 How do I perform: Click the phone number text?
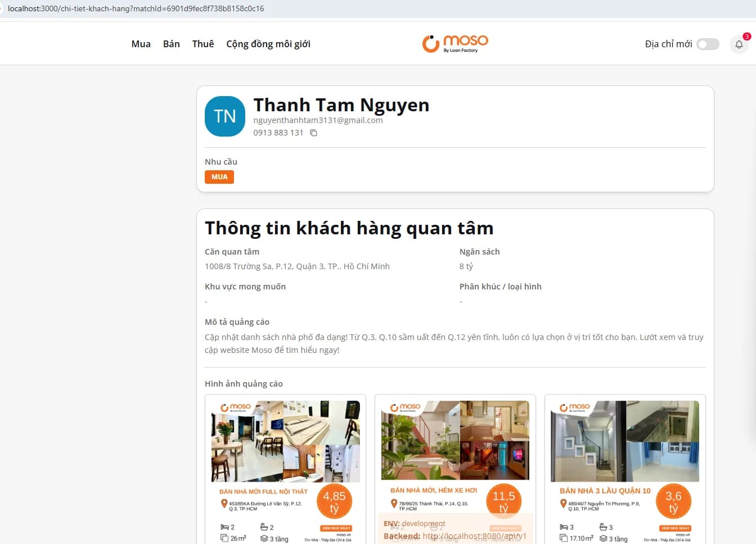coord(278,133)
